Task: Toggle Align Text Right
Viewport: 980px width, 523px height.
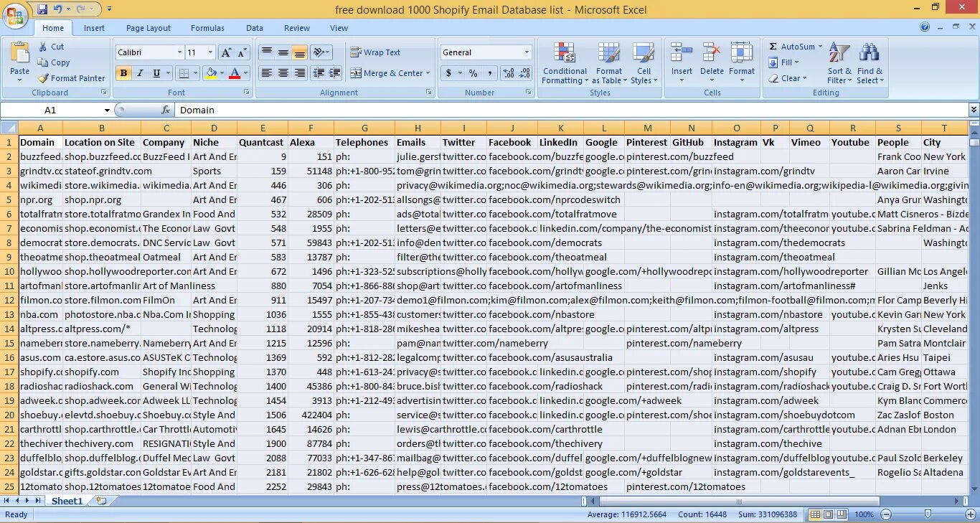Action: (300, 73)
